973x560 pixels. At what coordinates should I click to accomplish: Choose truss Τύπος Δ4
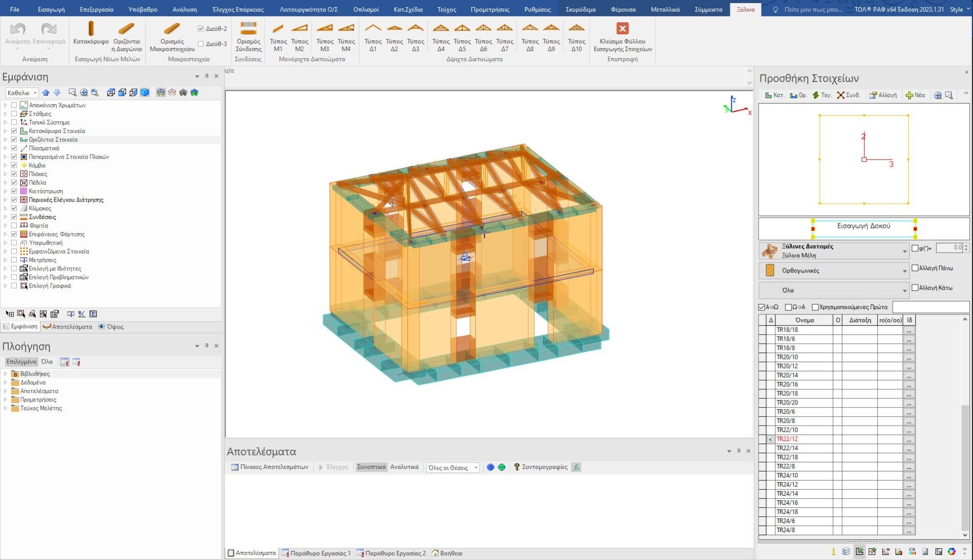pos(440,33)
